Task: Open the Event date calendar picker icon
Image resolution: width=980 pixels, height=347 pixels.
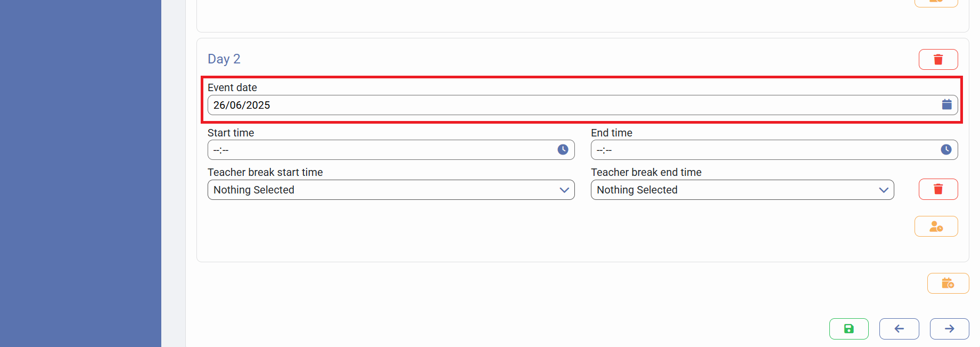Action: [x=946, y=104]
